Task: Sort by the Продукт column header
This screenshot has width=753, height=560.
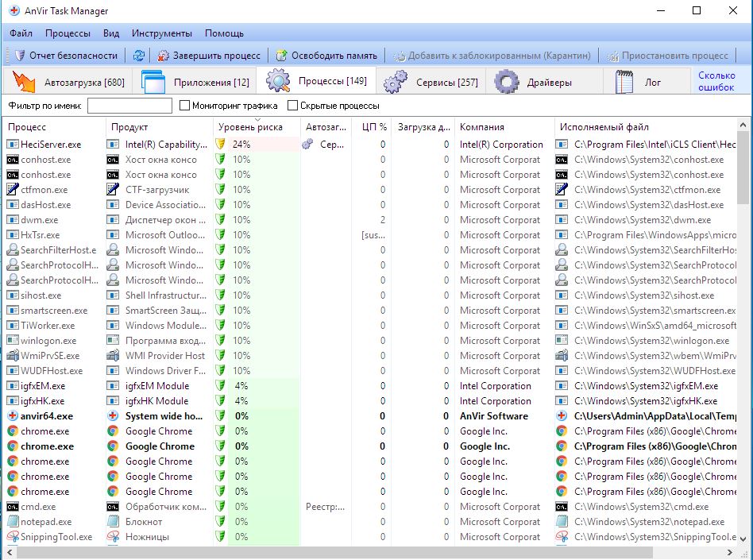Action: coord(160,127)
